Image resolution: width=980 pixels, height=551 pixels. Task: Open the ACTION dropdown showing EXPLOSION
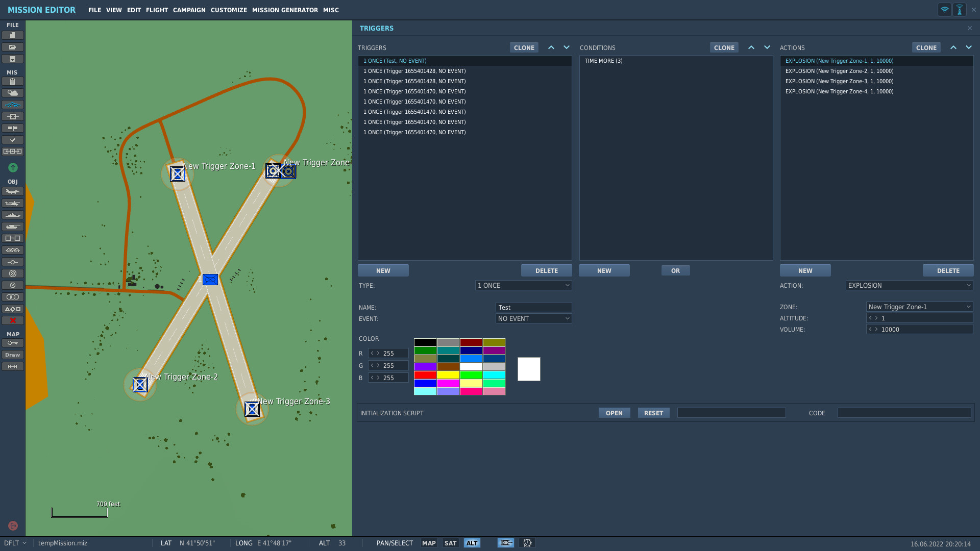pos(909,285)
